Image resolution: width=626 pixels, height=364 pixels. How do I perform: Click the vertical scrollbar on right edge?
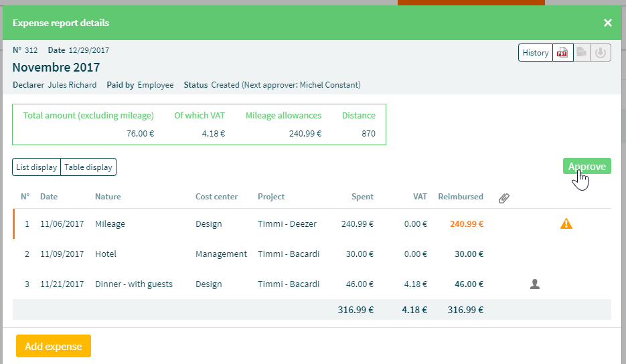[623, 120]
